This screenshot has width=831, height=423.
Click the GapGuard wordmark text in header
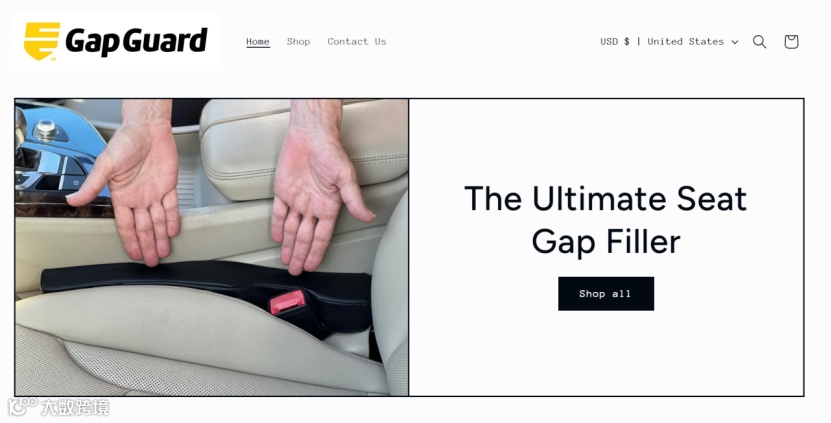click(x=136, y=41)
